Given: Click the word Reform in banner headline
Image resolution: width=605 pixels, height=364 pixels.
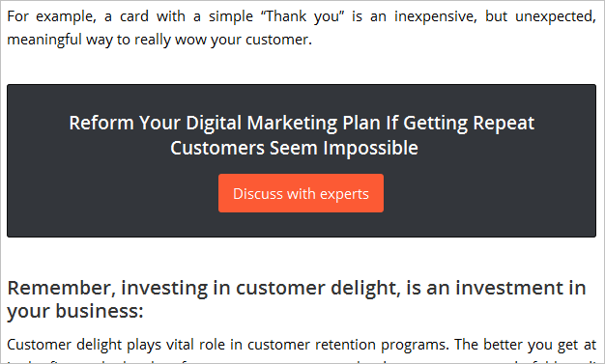Looking at the screenshot, I should 101,123.
